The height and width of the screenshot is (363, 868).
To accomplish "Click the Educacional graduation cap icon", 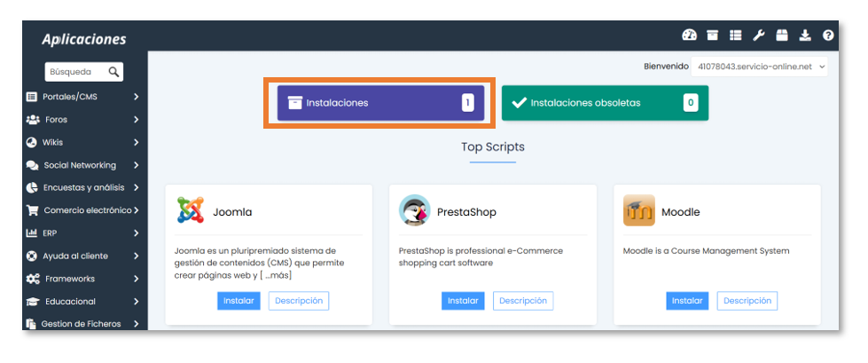I will [33, 302].
